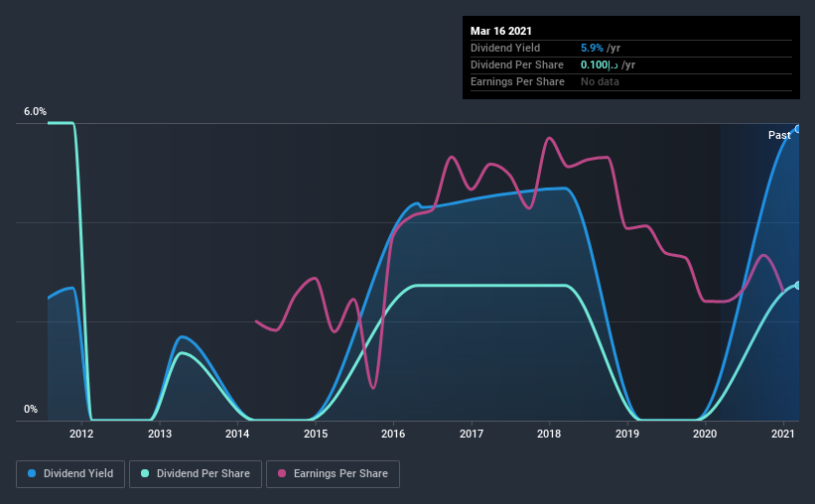The width and height of the screenshot is (815, 504).
Task: Click the 2021 x-axis label
Action: (783, 434)
